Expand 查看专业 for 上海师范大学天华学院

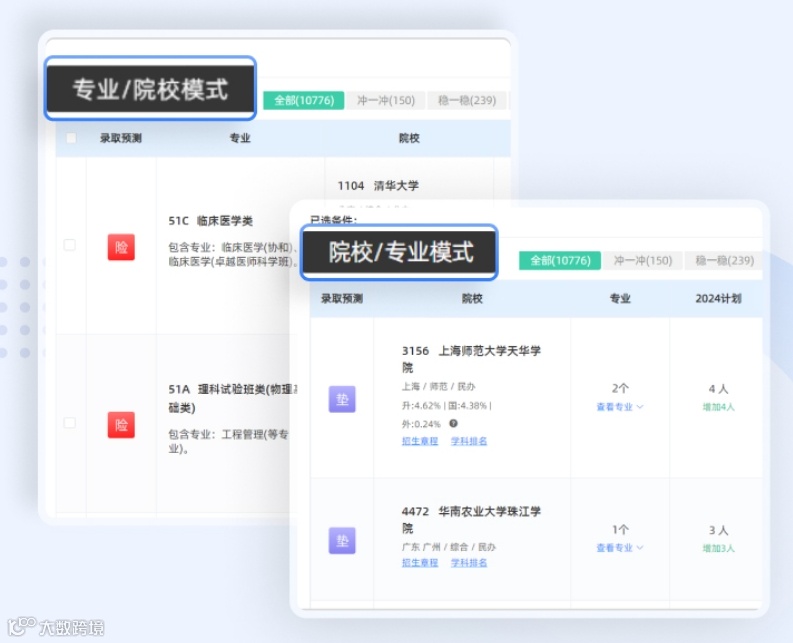620,407
